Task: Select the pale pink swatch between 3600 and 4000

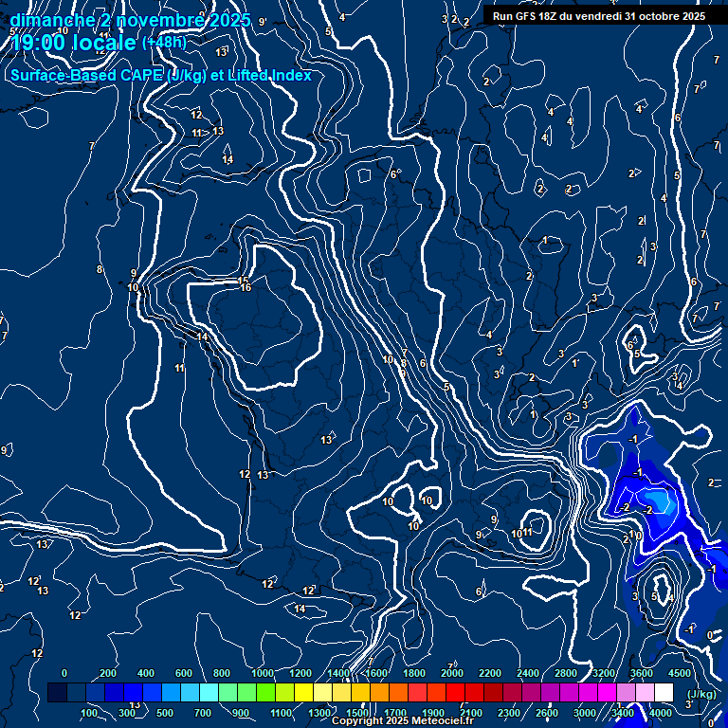Action: coord(645,692)
